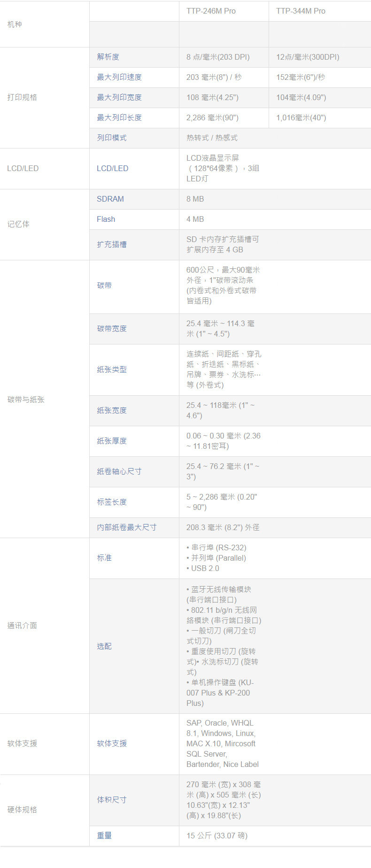Viewport: 371px width, 868px height.
Task: Select the 列印模式 label
Action: (112, 138)
